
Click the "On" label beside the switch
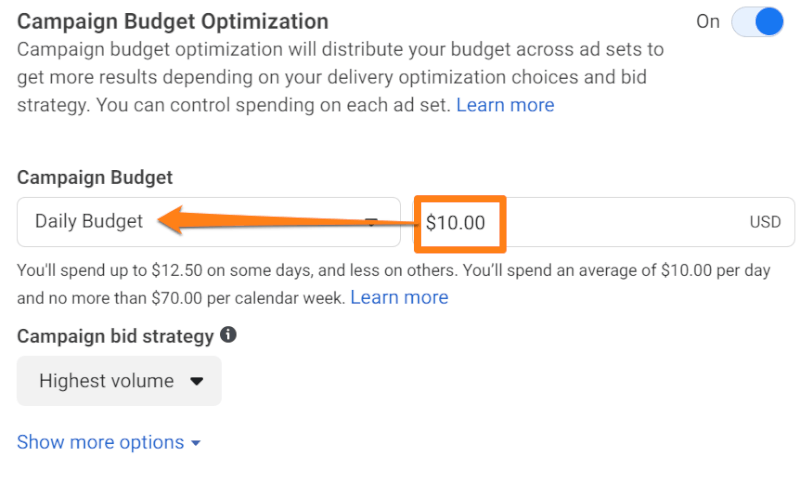click(708, 22)
